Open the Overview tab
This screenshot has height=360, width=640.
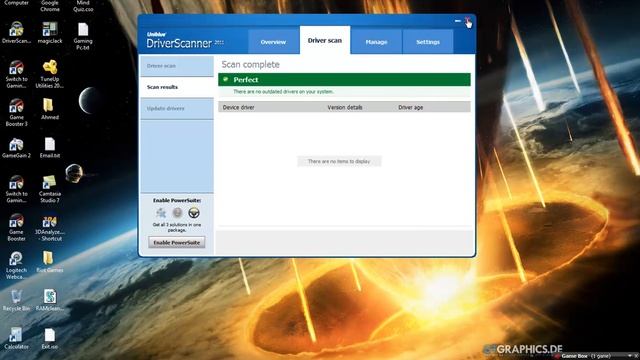click(x=273, y=42)
